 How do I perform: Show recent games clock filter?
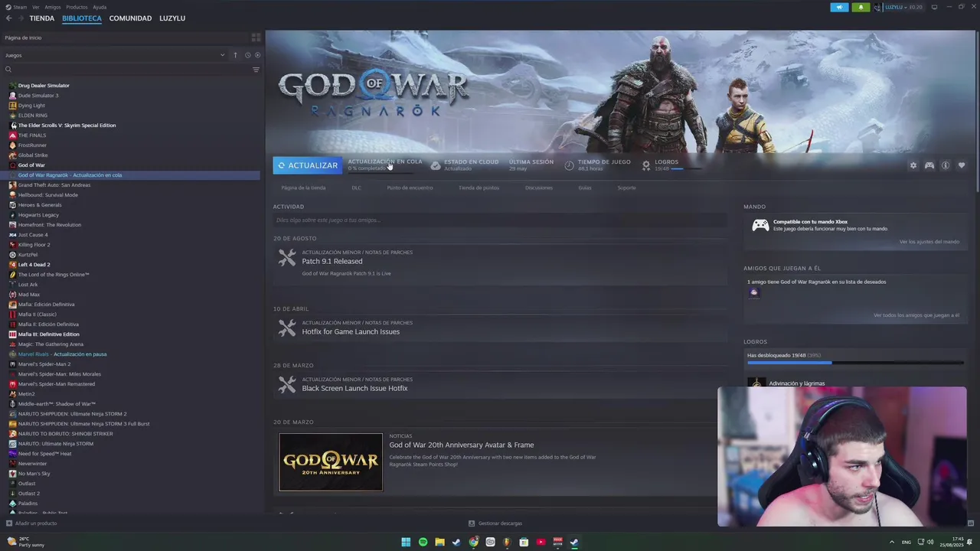[247, 55]
